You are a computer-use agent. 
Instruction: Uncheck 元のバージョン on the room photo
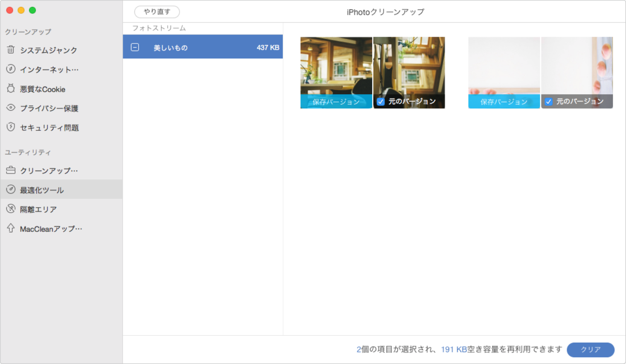[381, 101]
